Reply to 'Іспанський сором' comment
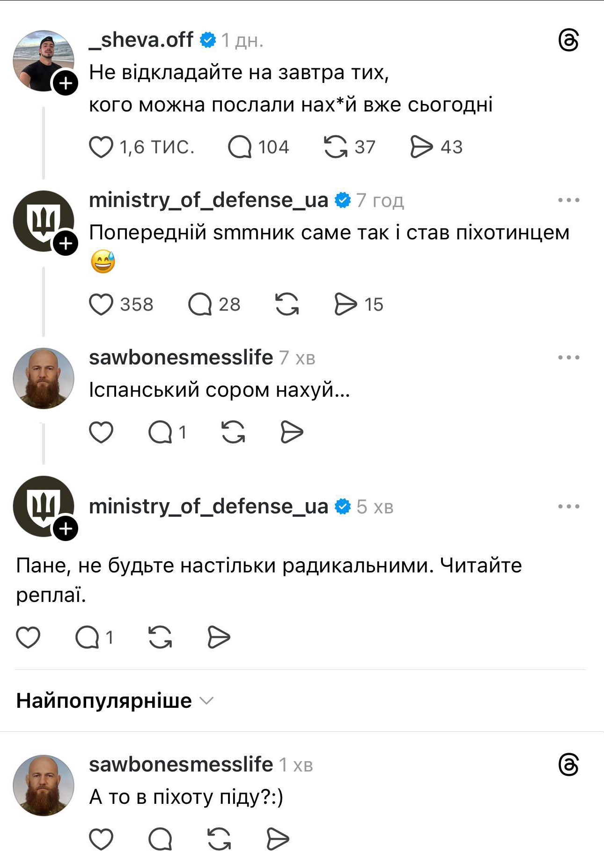This screenshot has width=604, height=868. 161,432
